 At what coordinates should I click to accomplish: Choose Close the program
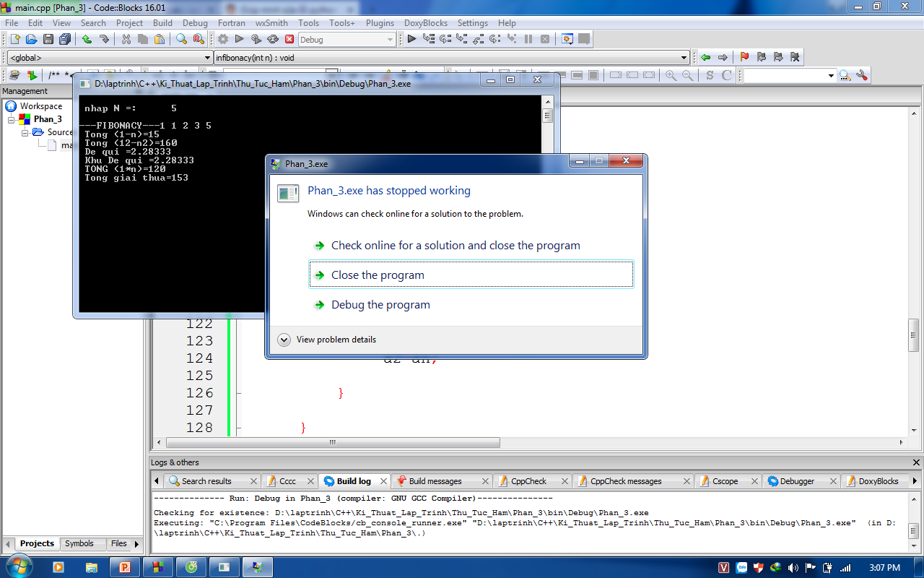pyautogui.click(x=378, y=275)
